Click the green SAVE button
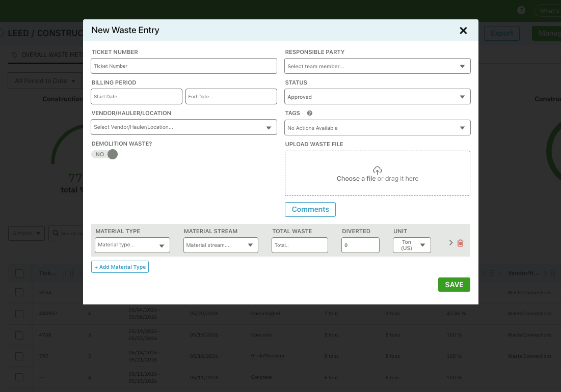561x392 pixels. coord(454,285)
